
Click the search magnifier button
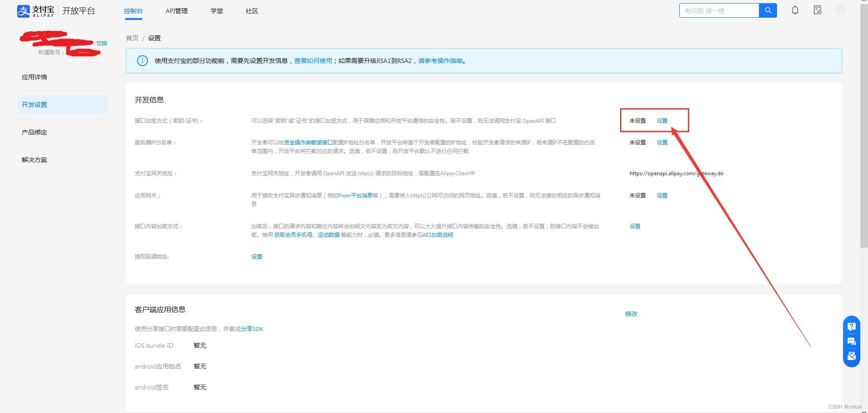[x=768, y=10]
